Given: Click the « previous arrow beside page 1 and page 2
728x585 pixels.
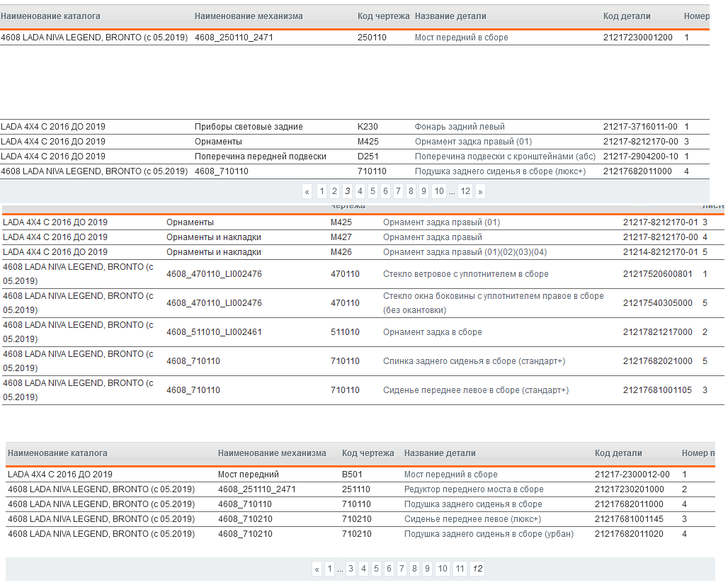Looking at the screenshot, I should (x=307, y=191).
